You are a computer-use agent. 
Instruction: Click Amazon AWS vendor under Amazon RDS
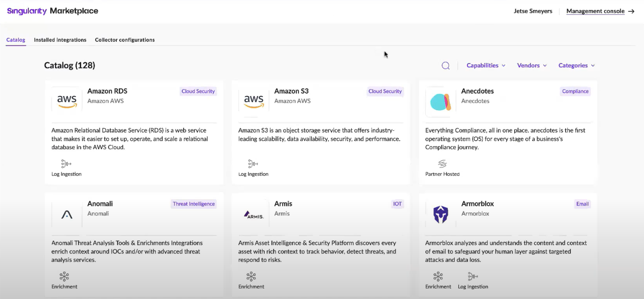pos(105,101)
